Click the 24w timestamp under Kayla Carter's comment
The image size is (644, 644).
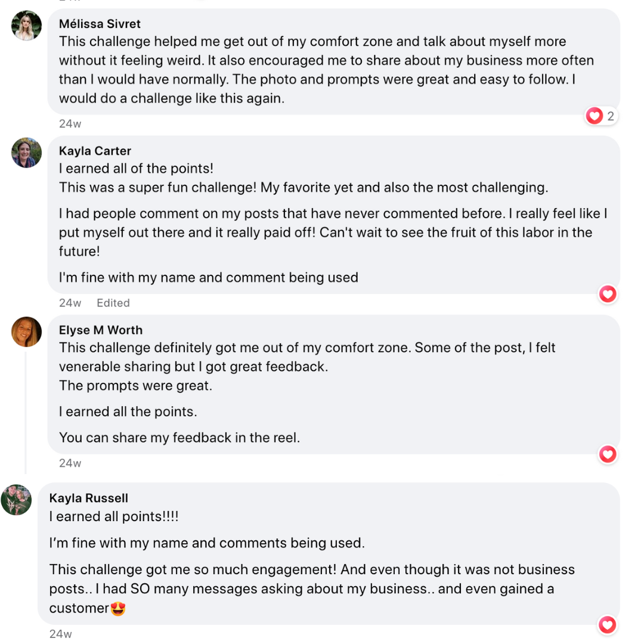point(70,303)
